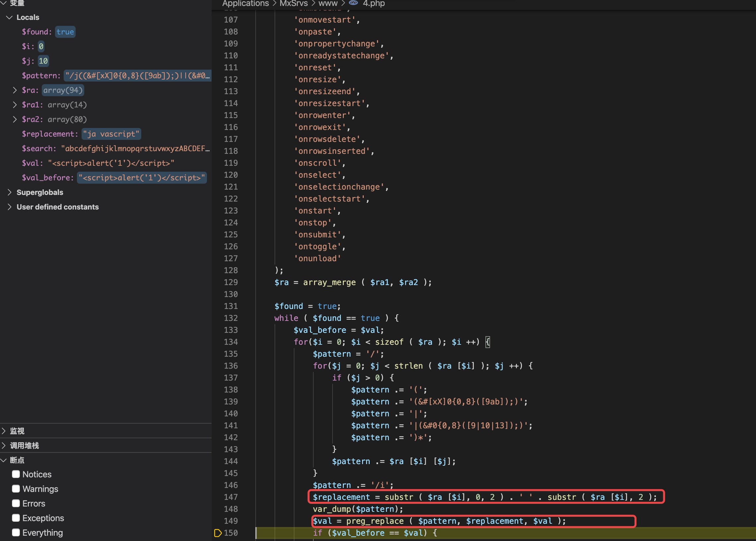This screenshot has width=756, height=541.
Task: Expand the $ra array(94) variable
Action: tap(15, 90)
